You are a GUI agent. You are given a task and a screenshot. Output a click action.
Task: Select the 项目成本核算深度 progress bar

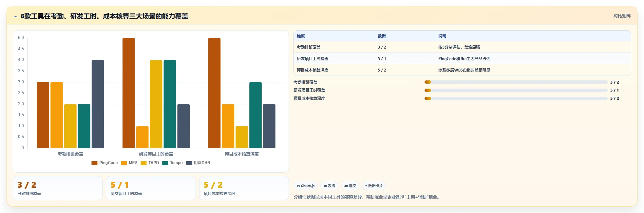click(516, 98)
